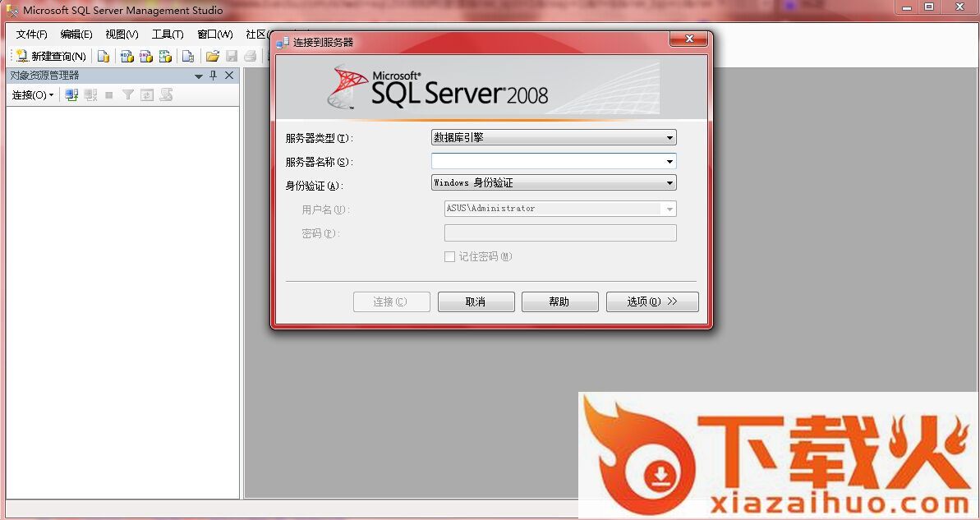Click the Analysis Services MDX Query icon

pyautogui.click(x=127, y=57)
